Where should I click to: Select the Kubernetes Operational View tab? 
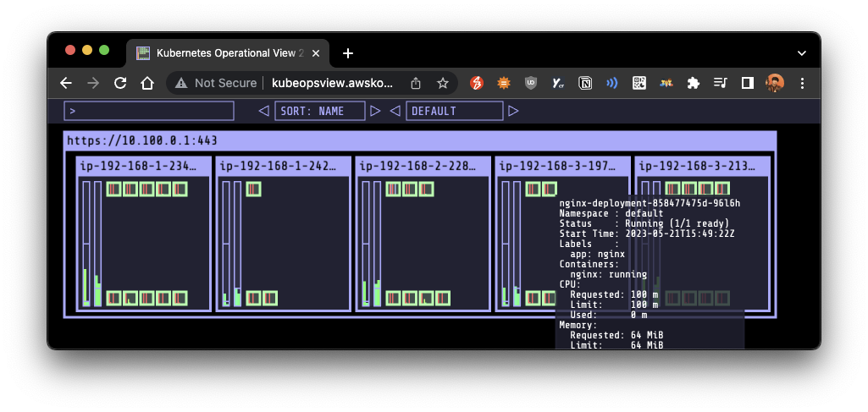(228, 53)
